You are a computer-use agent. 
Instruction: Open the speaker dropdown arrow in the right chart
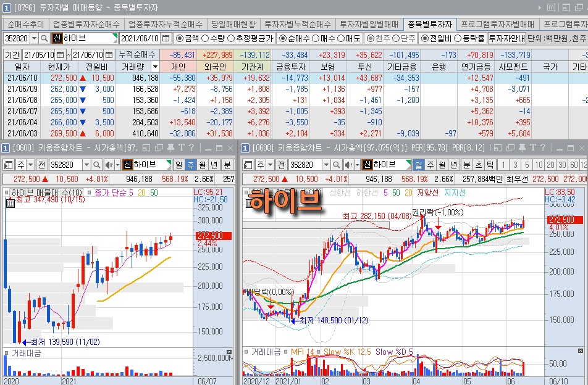[357, 165]
